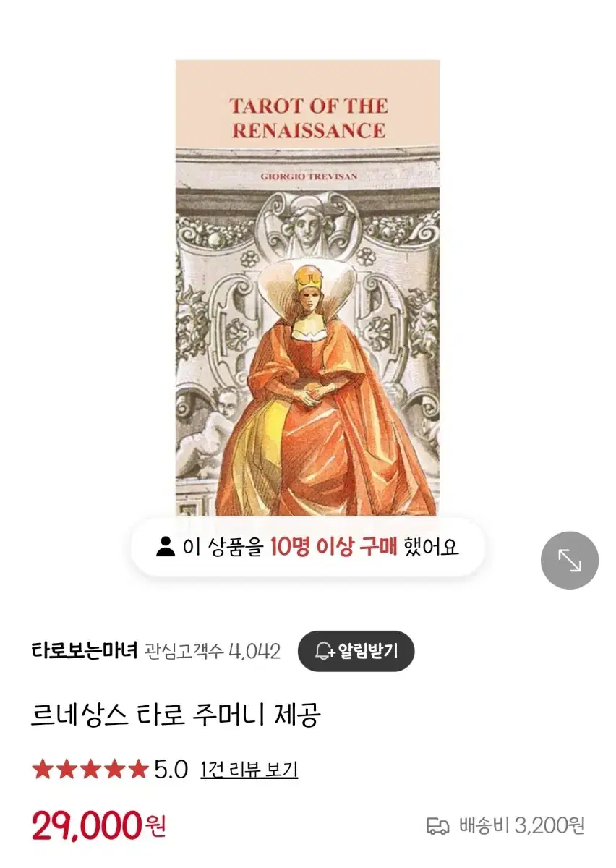This screenshot has height=868, width=616.
Task: Click the 29,000원 price
Action: 99,825
